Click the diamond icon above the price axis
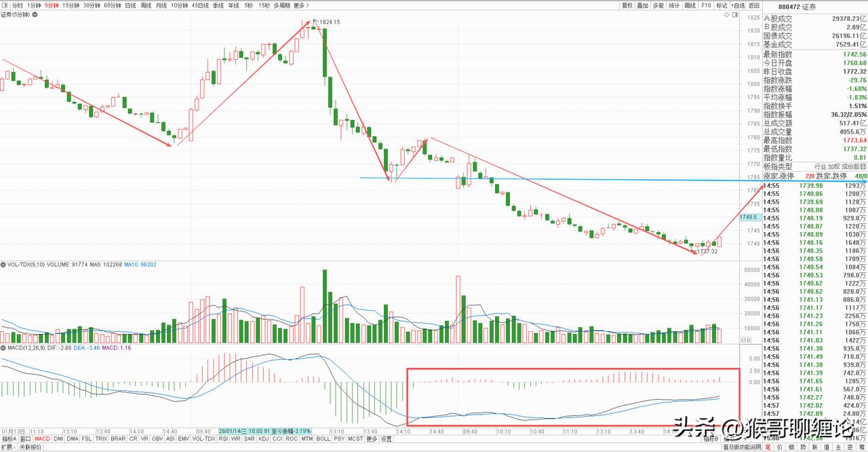 pyautogui.click(x=727, y=15)
